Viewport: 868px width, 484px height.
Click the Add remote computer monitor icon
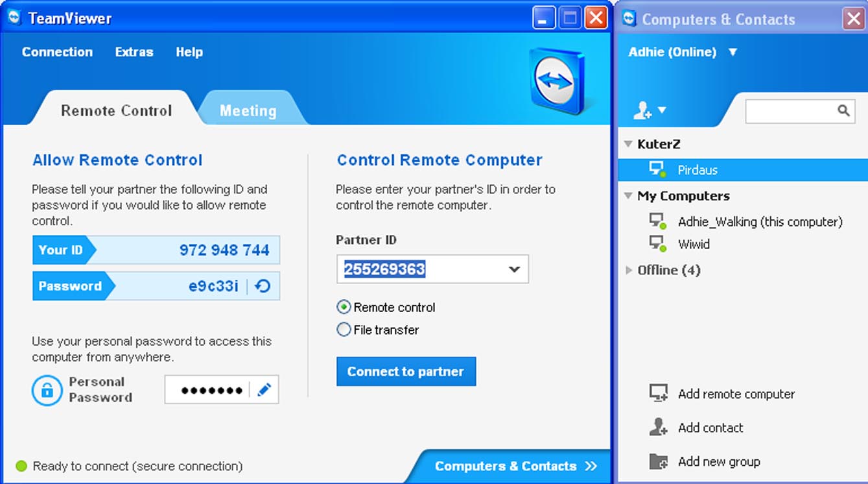(x=658, y=393)
